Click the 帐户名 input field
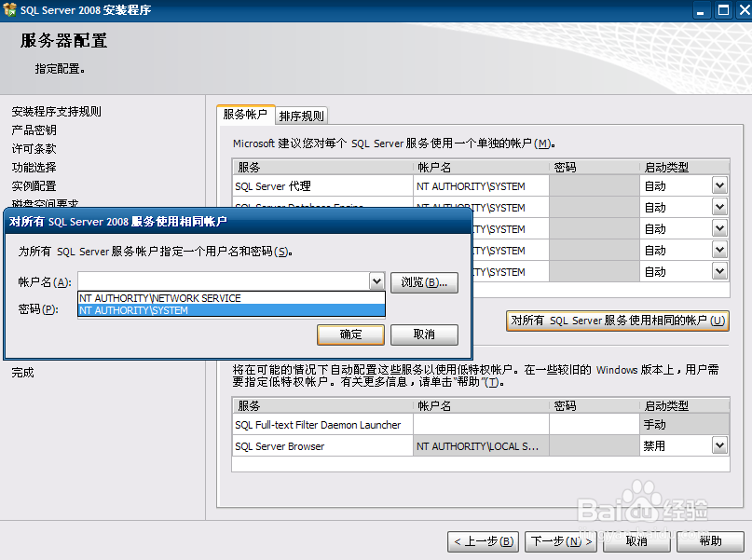This screenshot has width=752, height=560. coord(224,281)
